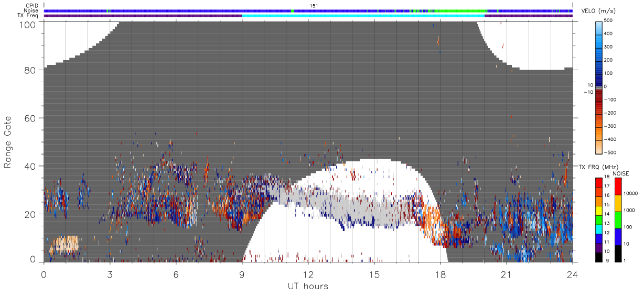Click the 18 tick on UT hours axis
Viewport: 644px width, 297px height.
(x=440, y=274)
